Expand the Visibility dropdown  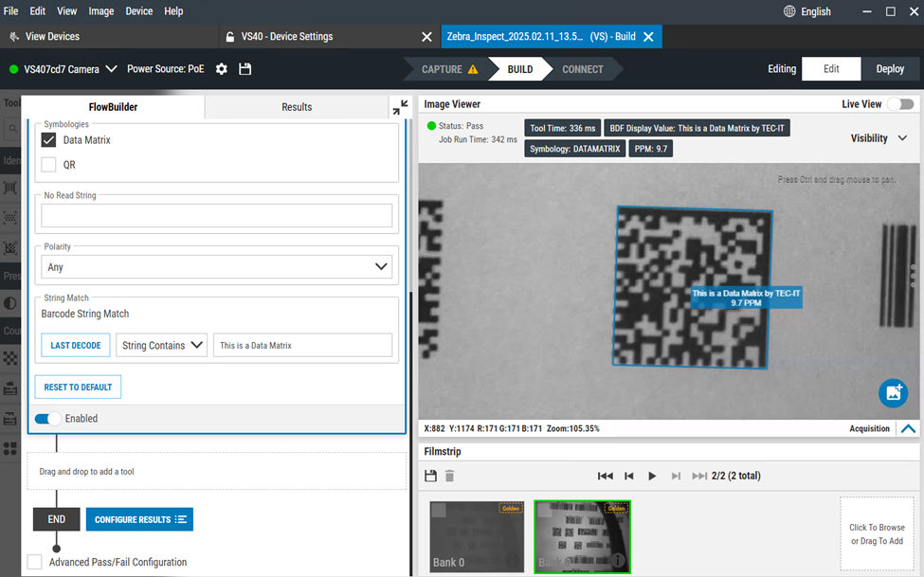click(879, 138)
